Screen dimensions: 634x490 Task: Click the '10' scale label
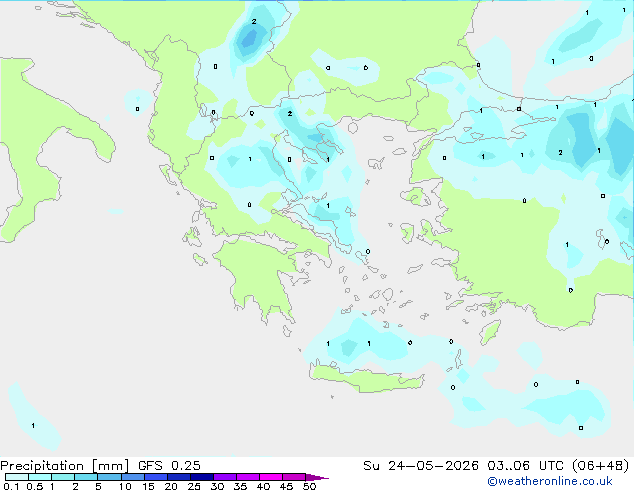[x=125, y=486]
